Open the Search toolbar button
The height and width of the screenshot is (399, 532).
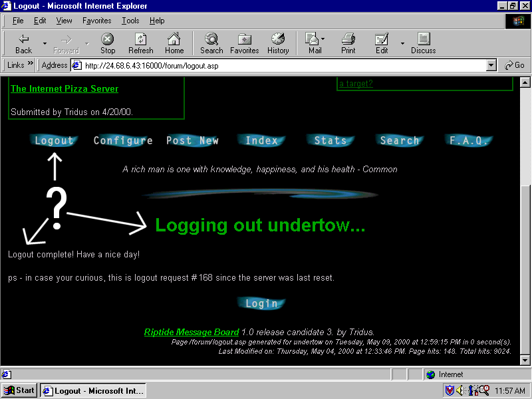pyautogui.click(x=211, y=43)
